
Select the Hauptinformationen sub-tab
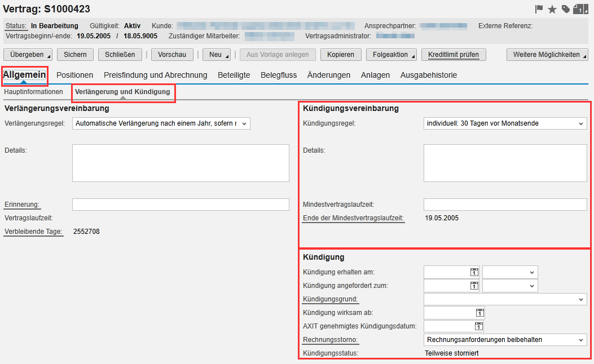click(x=34, y=92)
